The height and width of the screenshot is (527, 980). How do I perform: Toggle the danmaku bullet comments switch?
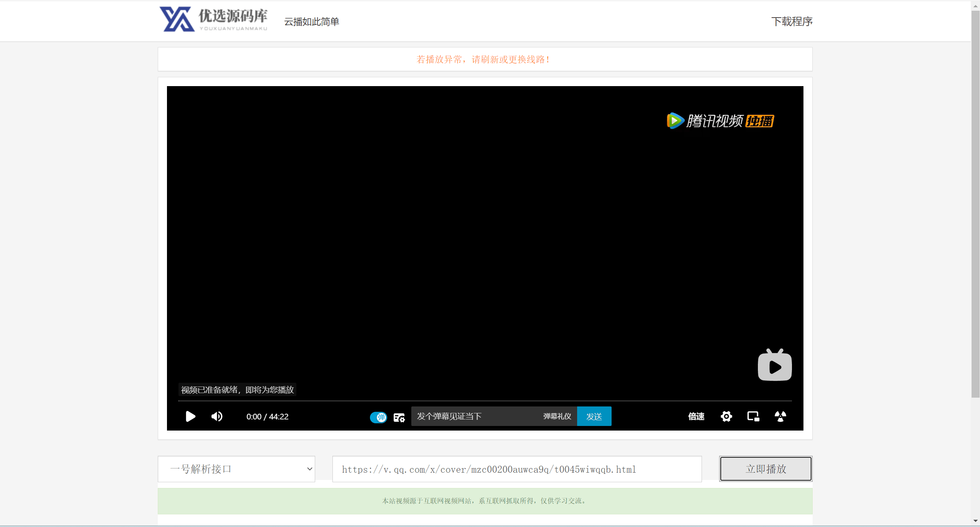(x=378, y=417)
